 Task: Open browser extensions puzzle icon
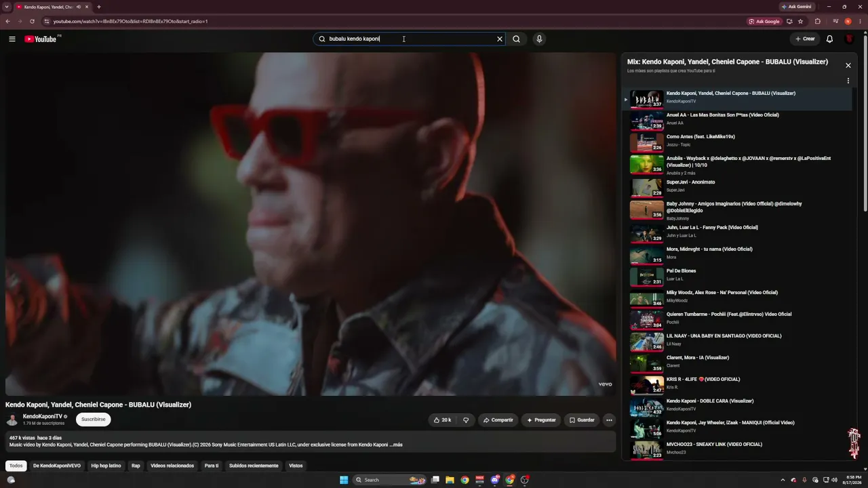817,21
